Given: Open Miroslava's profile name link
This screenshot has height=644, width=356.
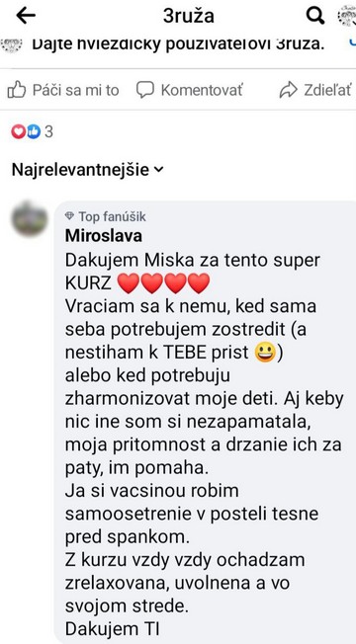Looking at the screenshot, I should [104, 236].
